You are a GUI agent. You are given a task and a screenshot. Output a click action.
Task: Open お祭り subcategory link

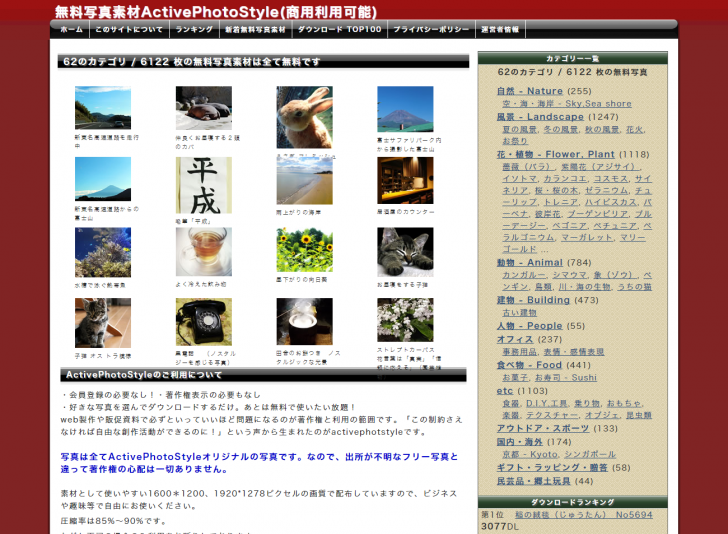[x=515, y=141]
